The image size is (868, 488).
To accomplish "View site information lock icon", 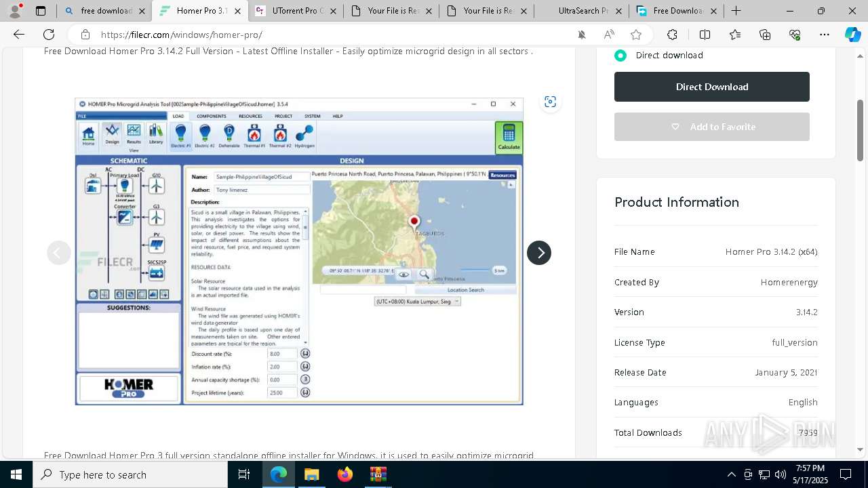I will click(x=85, y=35).
